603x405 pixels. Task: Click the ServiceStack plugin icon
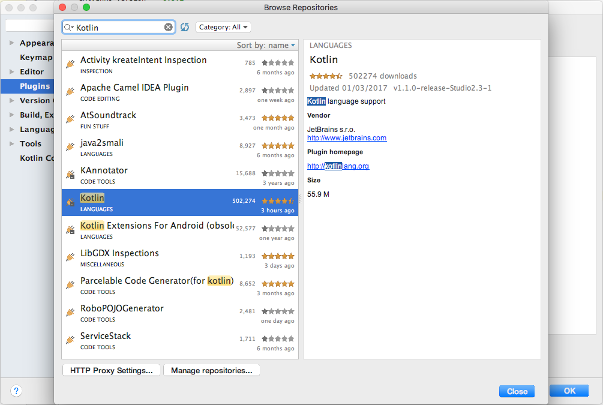pyautogui.click(x=70, y=340)
